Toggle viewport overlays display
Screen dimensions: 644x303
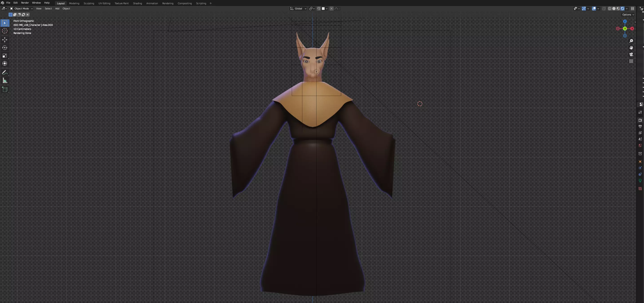click(x=594, y=9)
